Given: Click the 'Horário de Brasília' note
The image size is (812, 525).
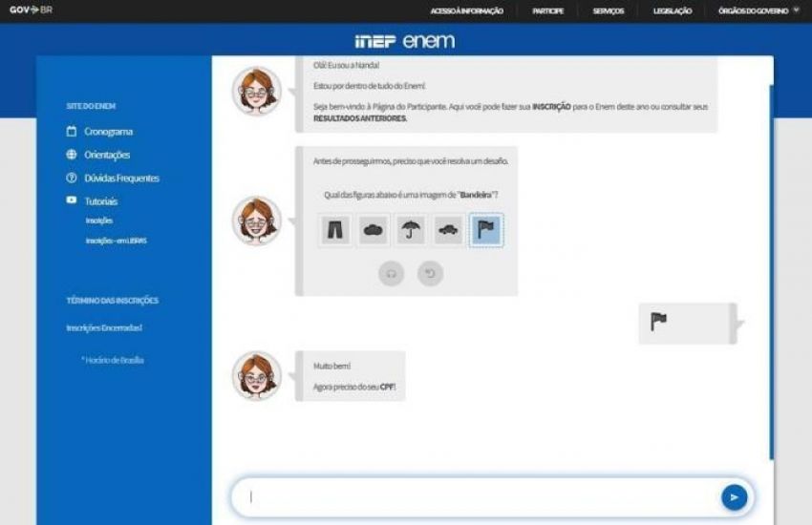Looking at the screenshot, I should 113,360.
